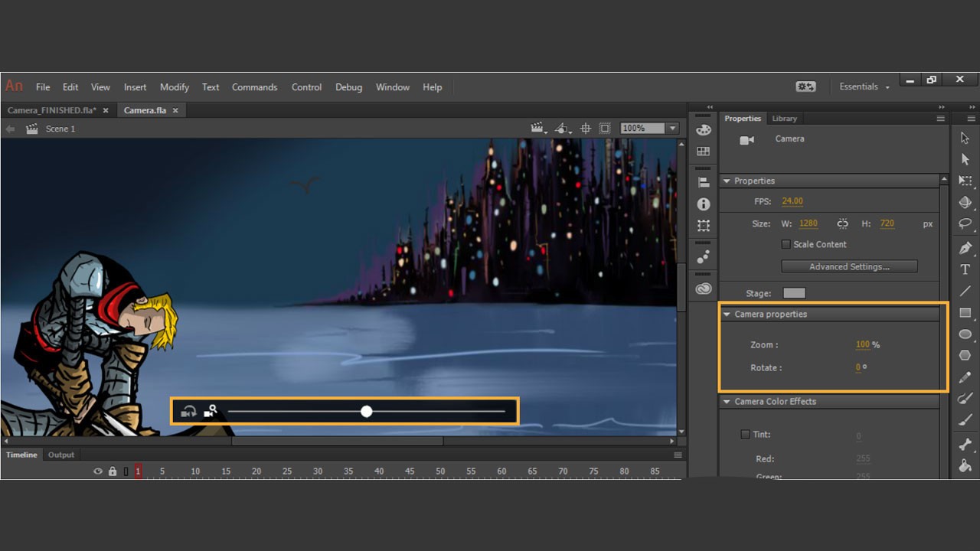Click the Clip Content Outside Stage icon

605,129
